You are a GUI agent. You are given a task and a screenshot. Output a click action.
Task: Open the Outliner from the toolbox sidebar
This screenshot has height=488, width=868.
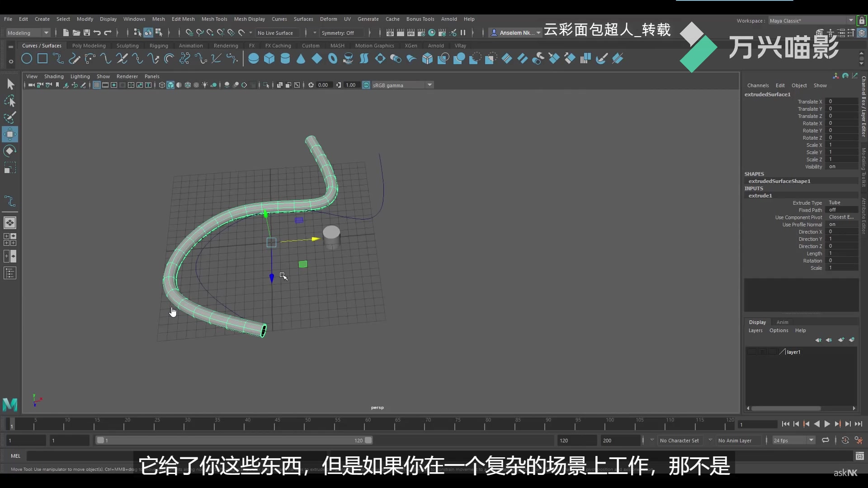(9, 273)
